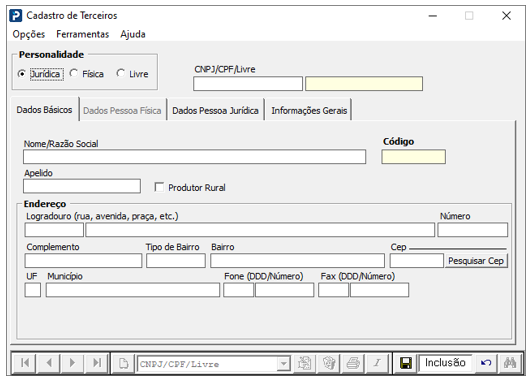Open search with the binoculars icon

pyautogui.click(x=510, y=363)
